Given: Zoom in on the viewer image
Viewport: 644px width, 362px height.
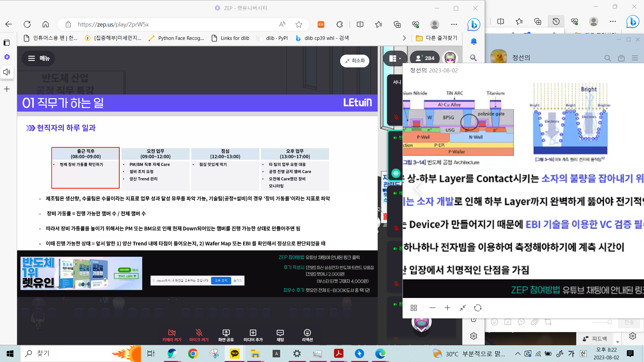Looking at the screenshot, I should click(447, 308).
